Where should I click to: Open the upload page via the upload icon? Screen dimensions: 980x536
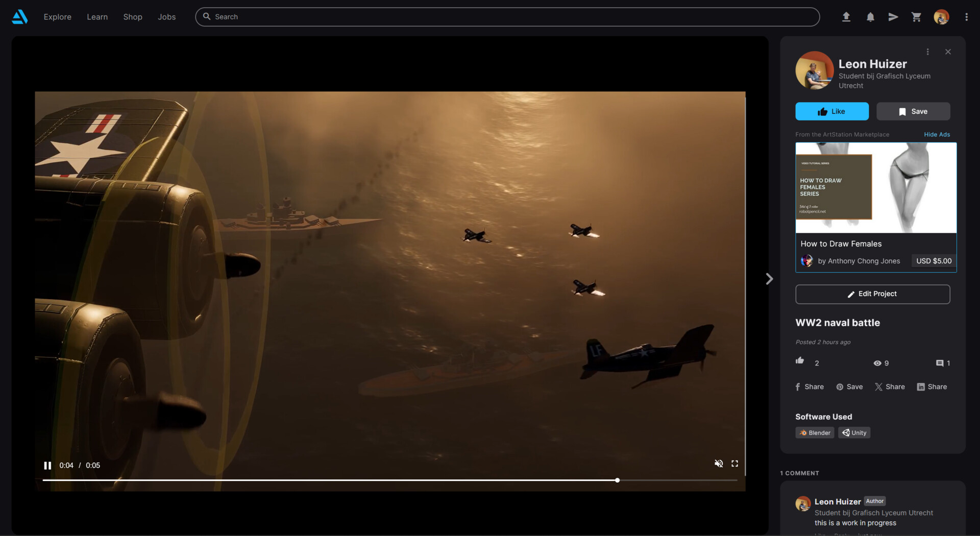click(x=846, y=17)
